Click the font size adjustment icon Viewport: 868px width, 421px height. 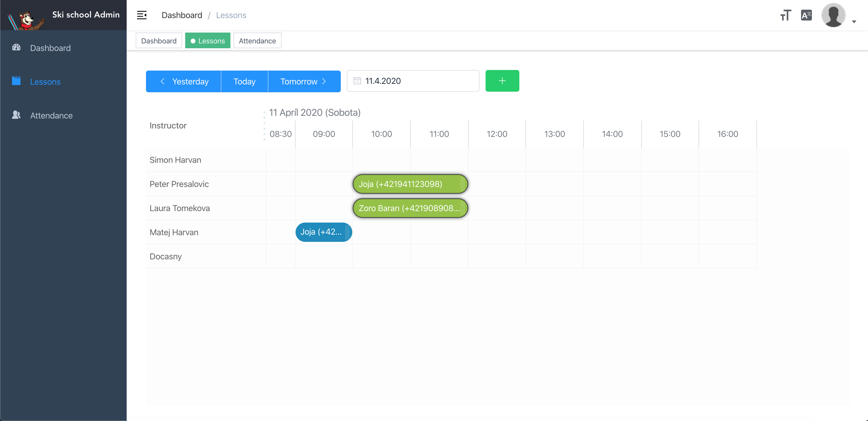point(785,15)
